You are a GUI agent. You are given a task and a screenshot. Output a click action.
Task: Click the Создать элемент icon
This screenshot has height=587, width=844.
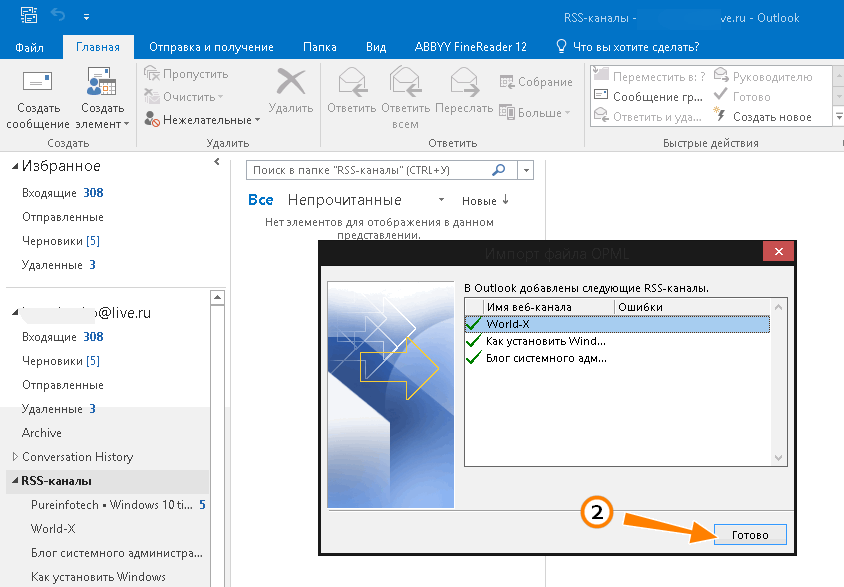[x=102, y=81]
